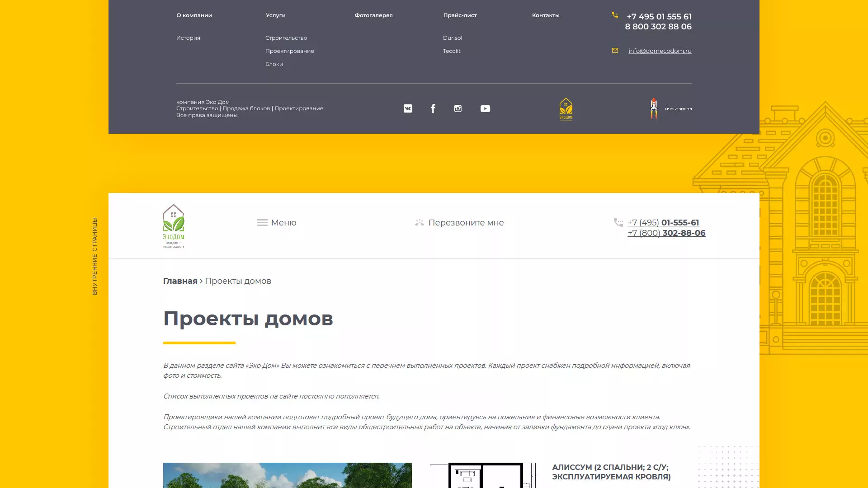Expand the Фотогалерея section
868x488 pixels.
pos(374,15)
